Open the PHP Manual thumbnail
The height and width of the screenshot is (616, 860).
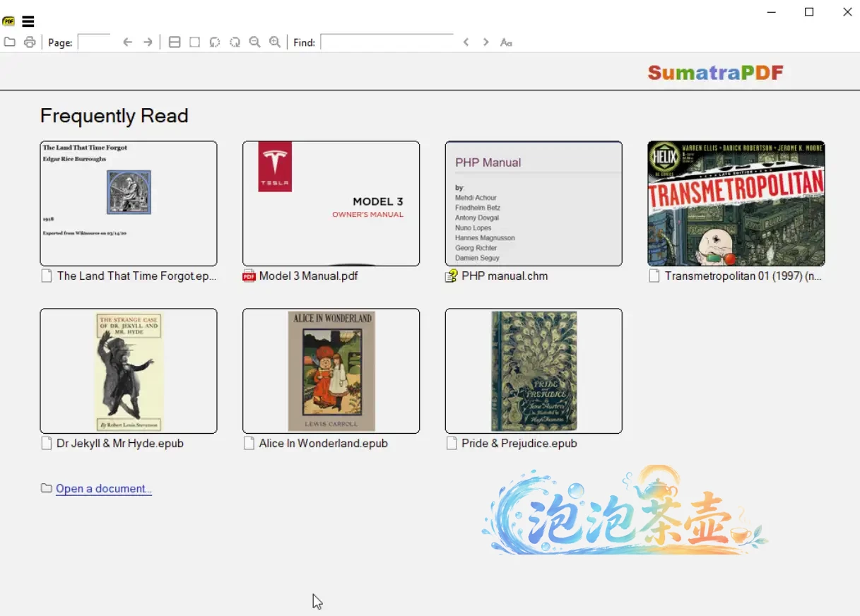pos(534,203)
